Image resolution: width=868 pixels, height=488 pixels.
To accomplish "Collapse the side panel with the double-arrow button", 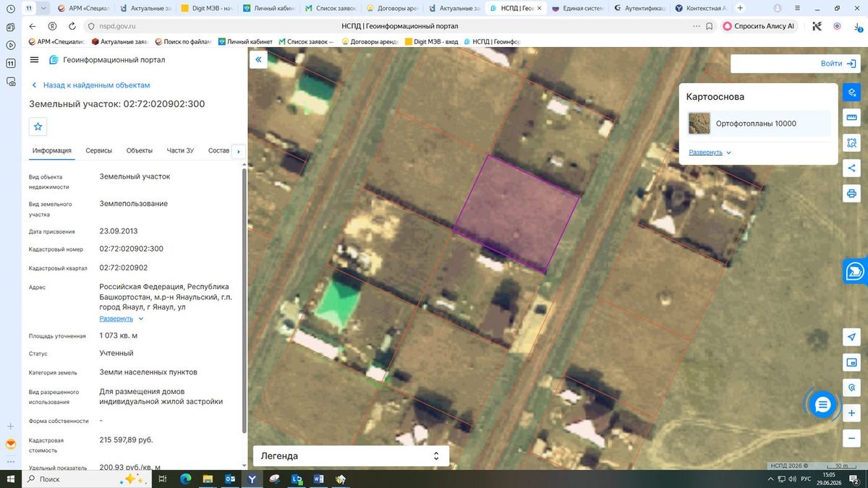I will 258,60.
